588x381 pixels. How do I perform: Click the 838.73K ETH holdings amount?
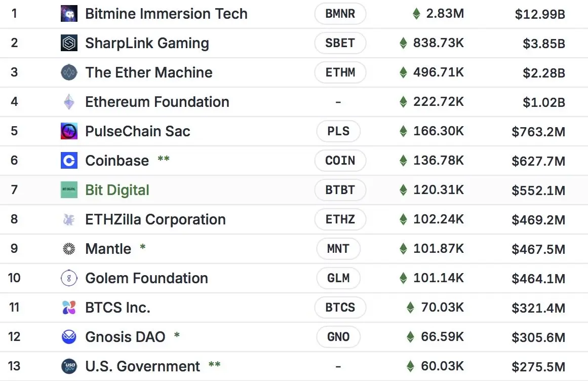click(438, 43)
